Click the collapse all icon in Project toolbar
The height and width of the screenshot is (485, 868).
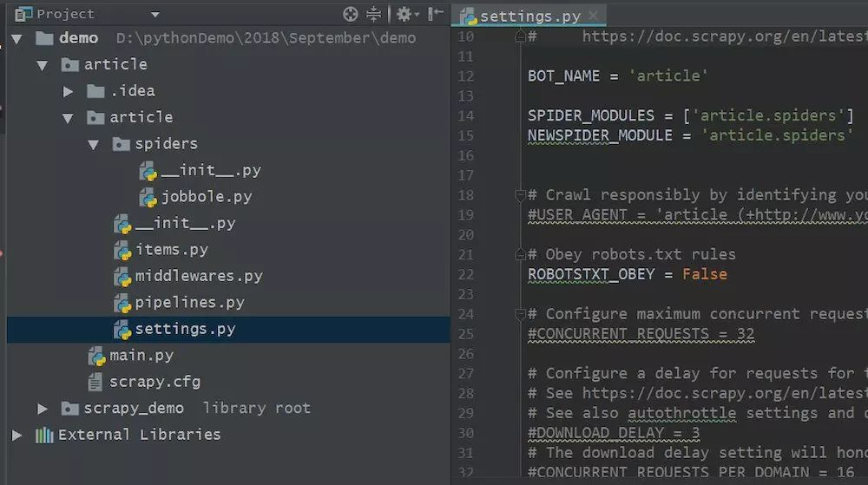coord(373,14)
